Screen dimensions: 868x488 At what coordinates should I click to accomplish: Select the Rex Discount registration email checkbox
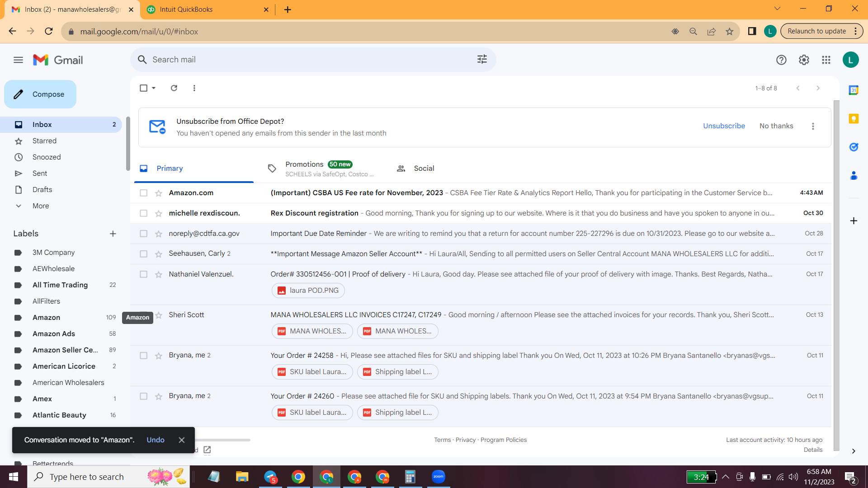(x=143, y=213)
